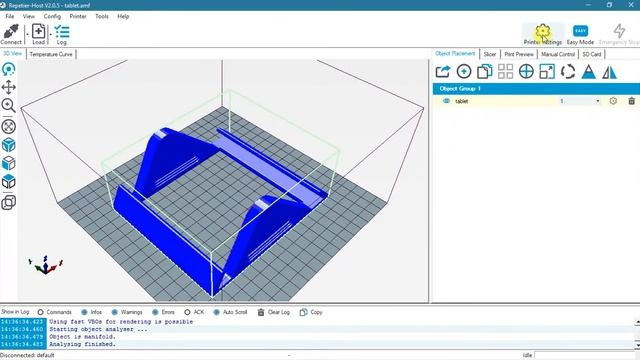Screen dimensions: 640x360
Task: Toggle Infos in log filter
Action: (x=91, y=312)
